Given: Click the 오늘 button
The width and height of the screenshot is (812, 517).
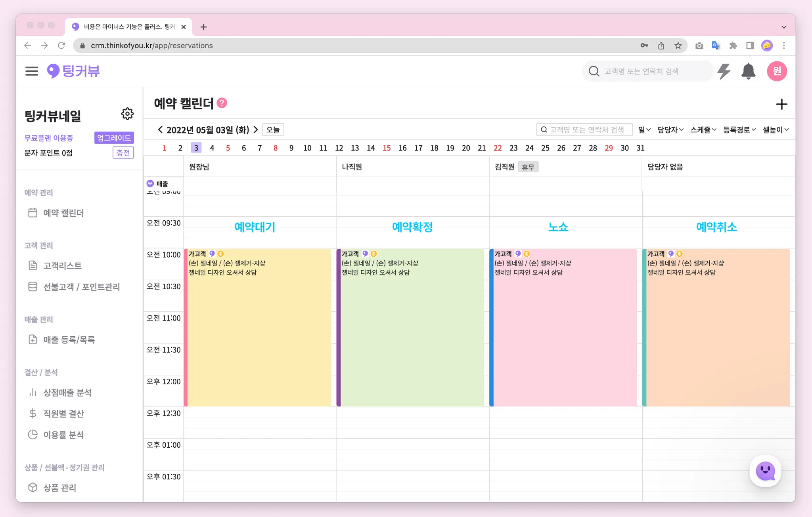Looking at the screenshot, I should [273, 130].
